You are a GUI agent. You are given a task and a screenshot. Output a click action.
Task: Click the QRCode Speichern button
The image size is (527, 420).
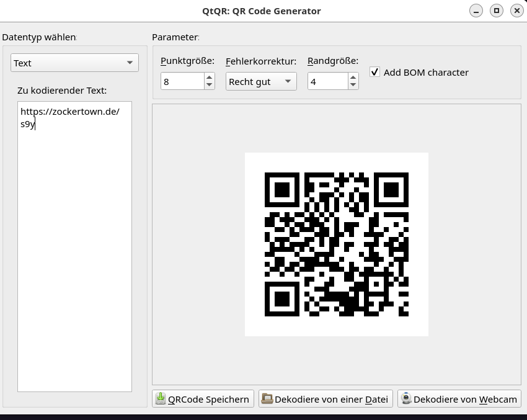tap(203, 399)
